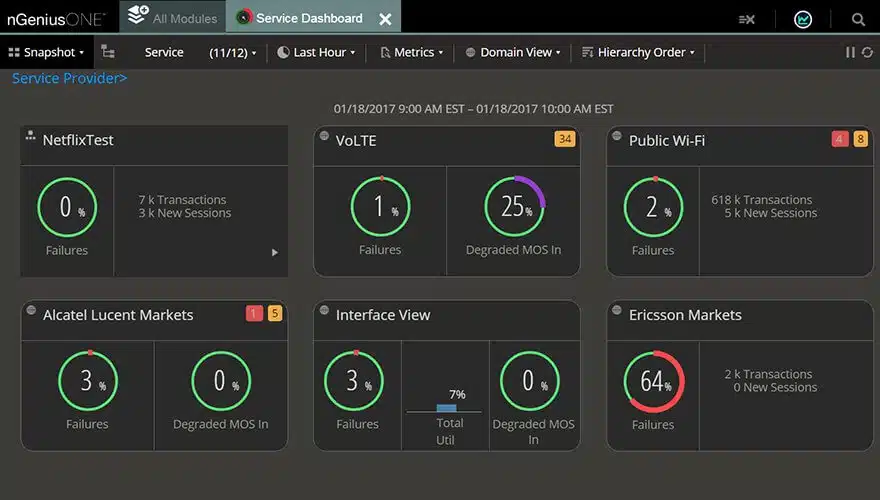Click the 01/18/2017 time range text
The image size is (880, 500).
click(x=473, y=109)
